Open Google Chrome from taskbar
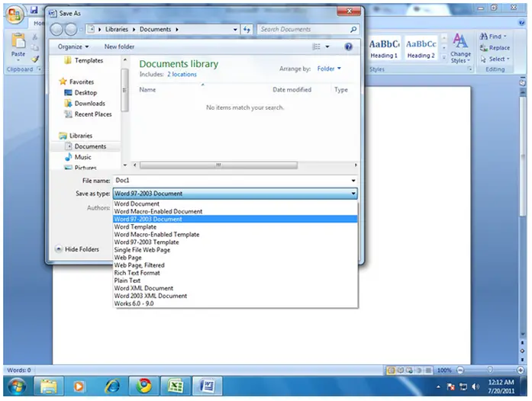This screenshot has width=532, height=401. point(143,386)
